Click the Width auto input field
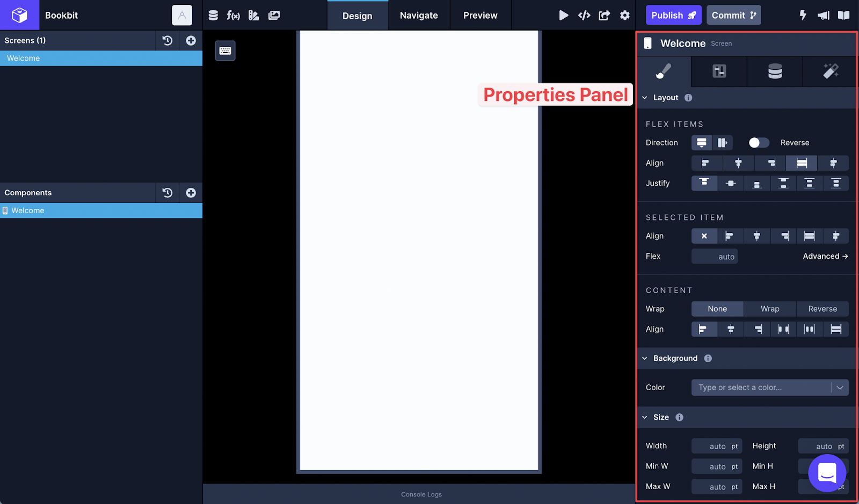 tap(716, 445)
